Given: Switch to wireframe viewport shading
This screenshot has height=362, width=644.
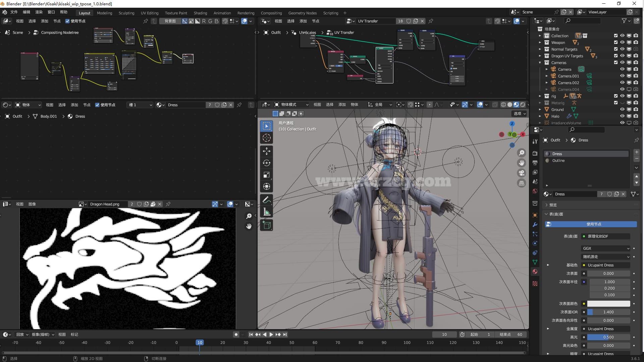Looking at the screenshot, I should click(503, 105).
